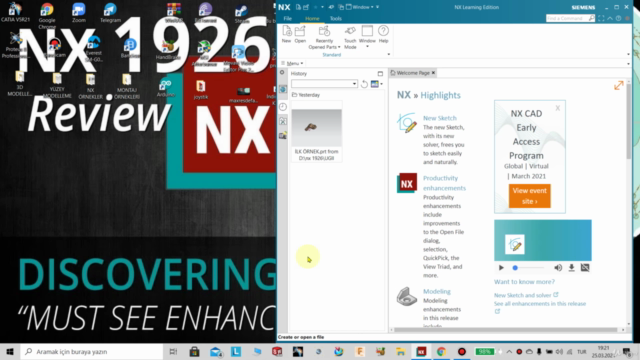Open Productivity enhancements link
This screenshot has width=640, height=360.
[444, 183]
